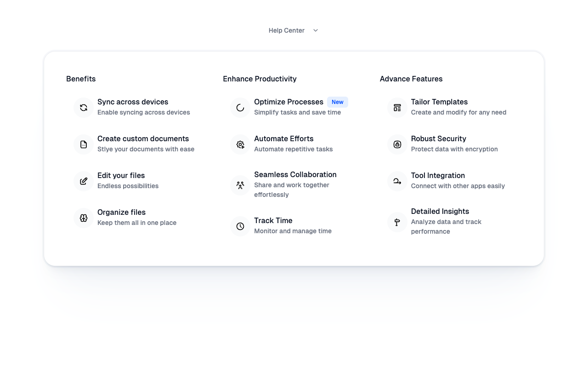The height and width of the screenshot is (368, 588).
Task: Click the New badge beside Optimize Processes
Action: (x=338, y=102)
